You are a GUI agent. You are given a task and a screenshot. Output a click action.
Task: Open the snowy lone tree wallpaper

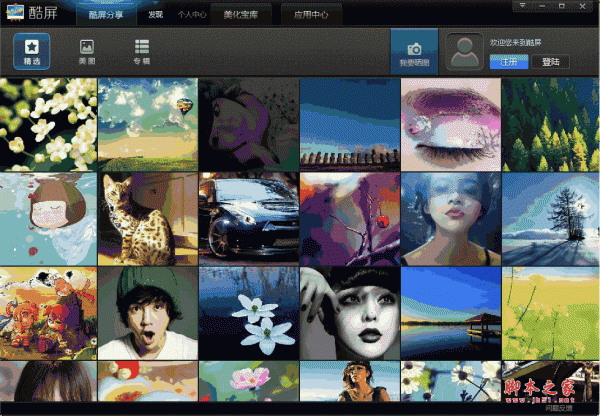[x=551, y=219]
